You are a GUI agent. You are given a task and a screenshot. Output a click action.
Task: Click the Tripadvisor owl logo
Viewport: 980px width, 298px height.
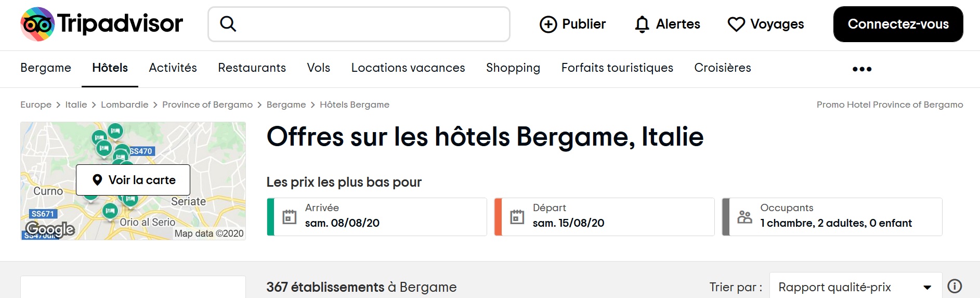click(x=37, y=24)
